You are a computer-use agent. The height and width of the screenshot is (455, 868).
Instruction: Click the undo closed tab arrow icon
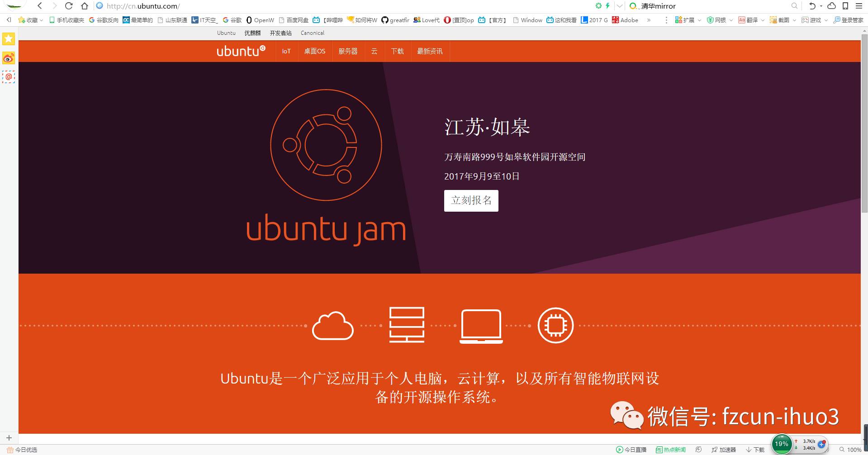coord(812,6)
